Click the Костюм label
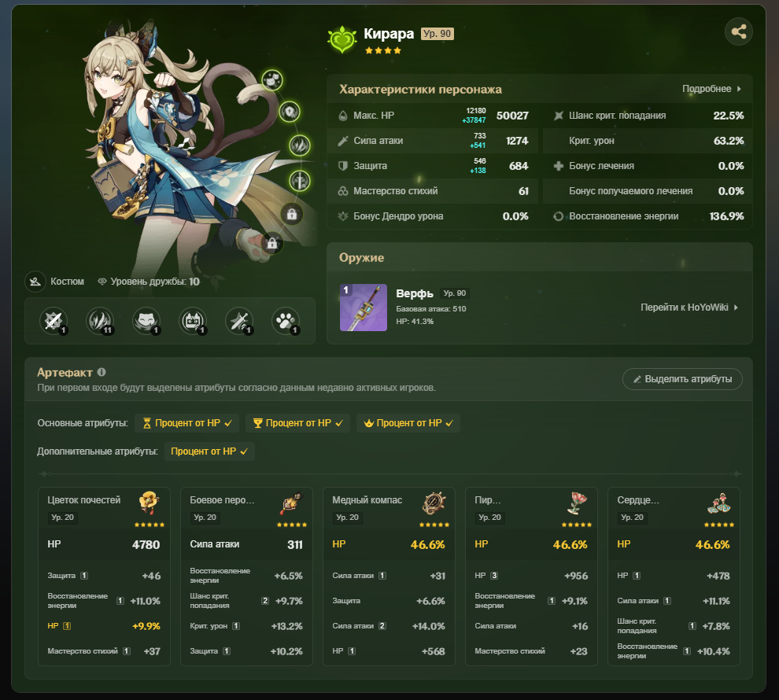This screenshot has width=779, height=700. (67, 282)
